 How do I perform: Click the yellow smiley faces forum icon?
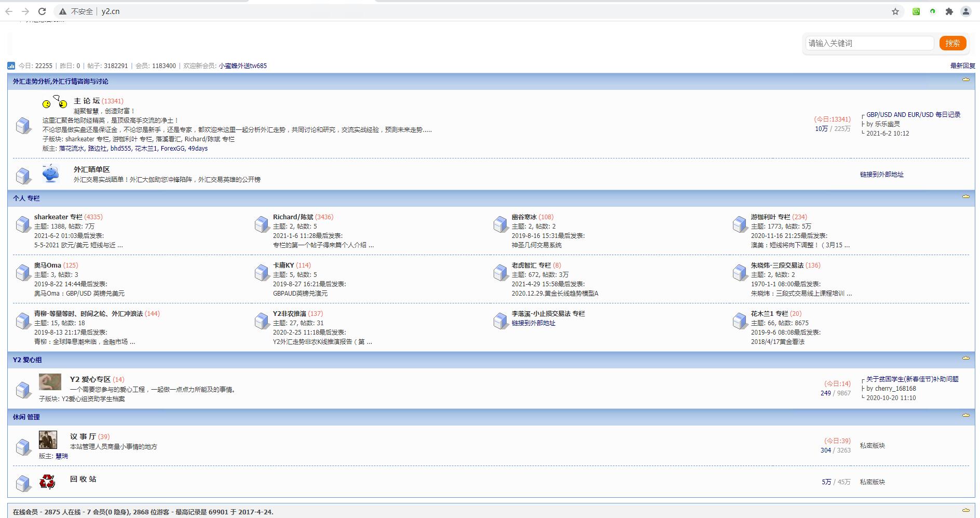point(55,102)
